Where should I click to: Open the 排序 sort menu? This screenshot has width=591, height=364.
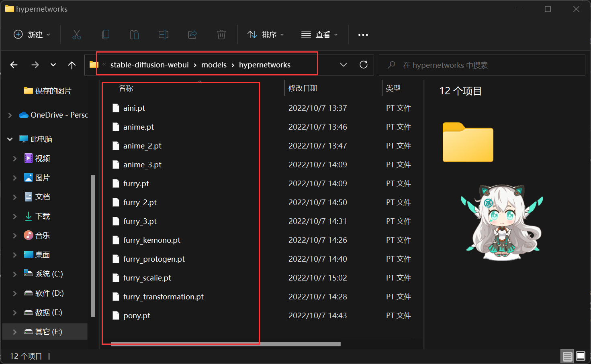(266, 35)
